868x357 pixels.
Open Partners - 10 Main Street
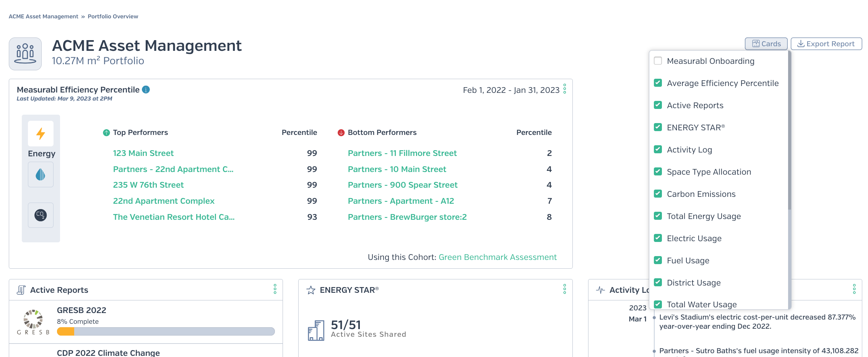[397, 169]
